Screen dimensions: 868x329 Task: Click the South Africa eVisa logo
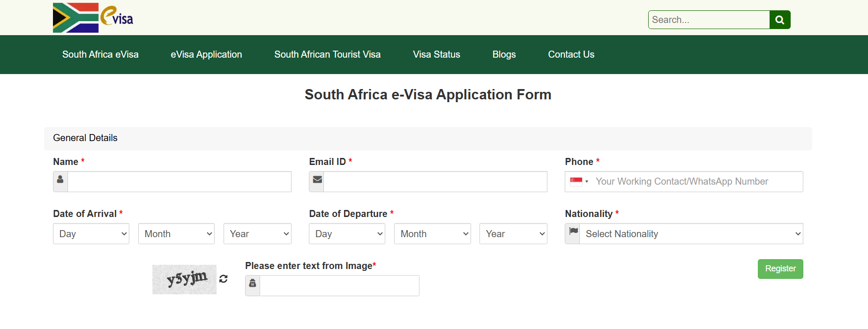93,18
